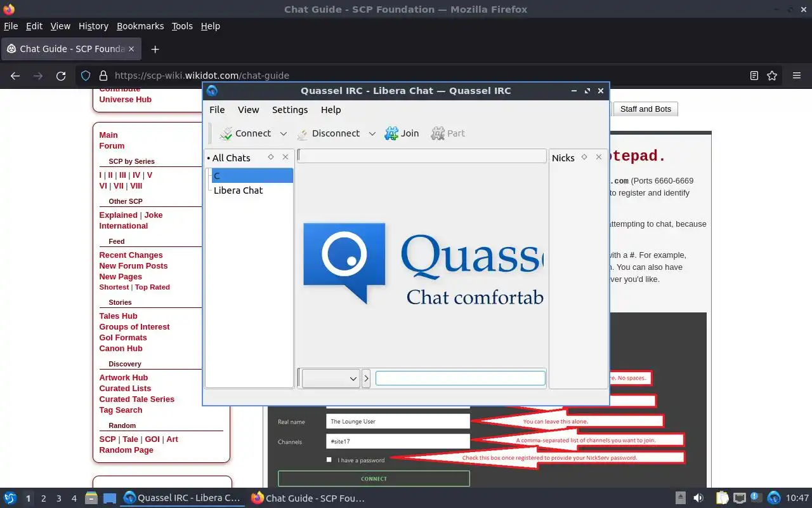Switch to Staff and Bots tab
The image size is (812, 508).
(645, 109)
